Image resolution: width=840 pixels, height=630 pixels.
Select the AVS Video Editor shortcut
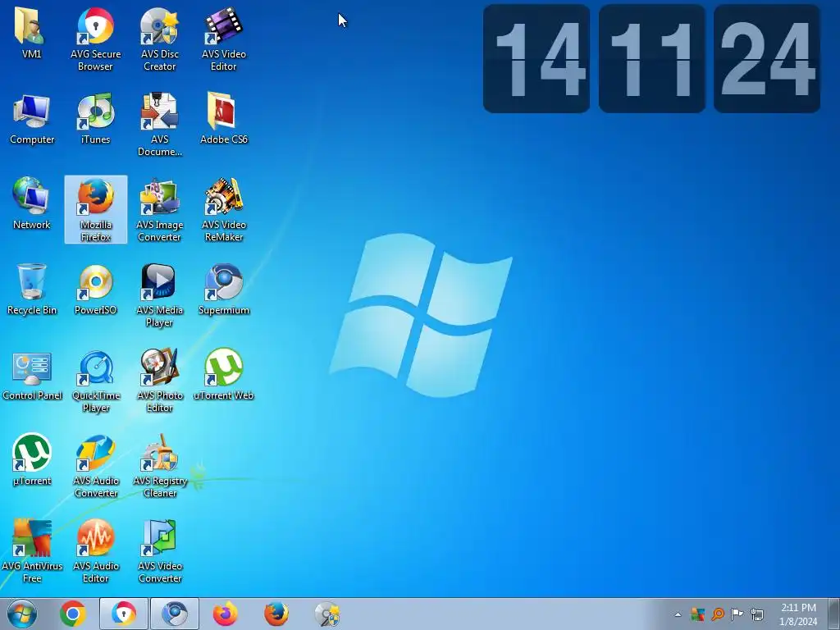pyautogui.click(x=223, y=39)
